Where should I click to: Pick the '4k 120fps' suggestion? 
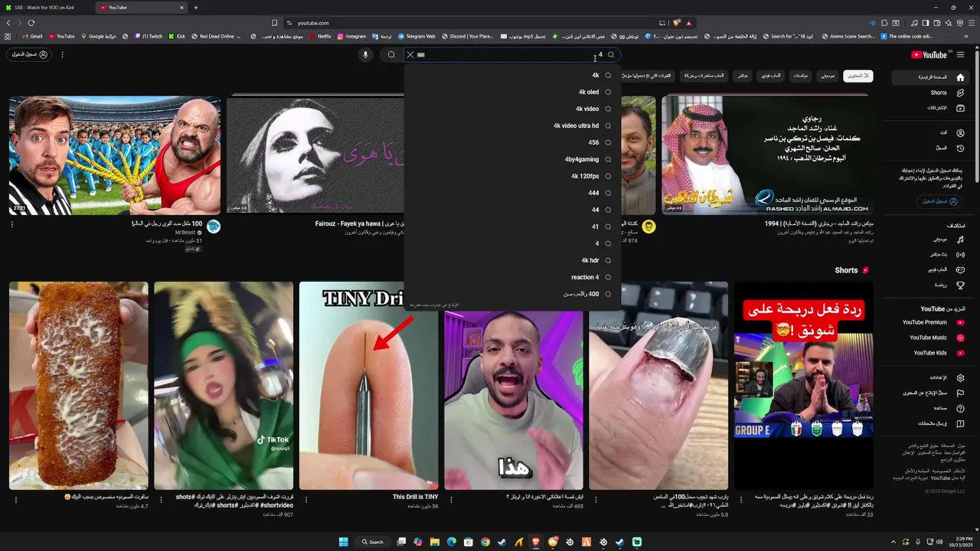click(512, 176)
